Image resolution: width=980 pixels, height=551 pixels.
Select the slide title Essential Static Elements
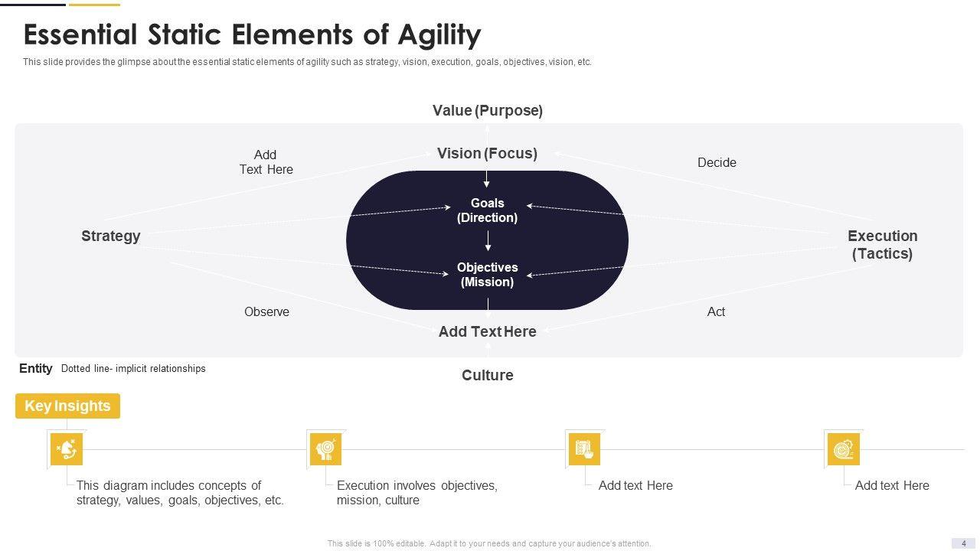(x=252, y=35)
